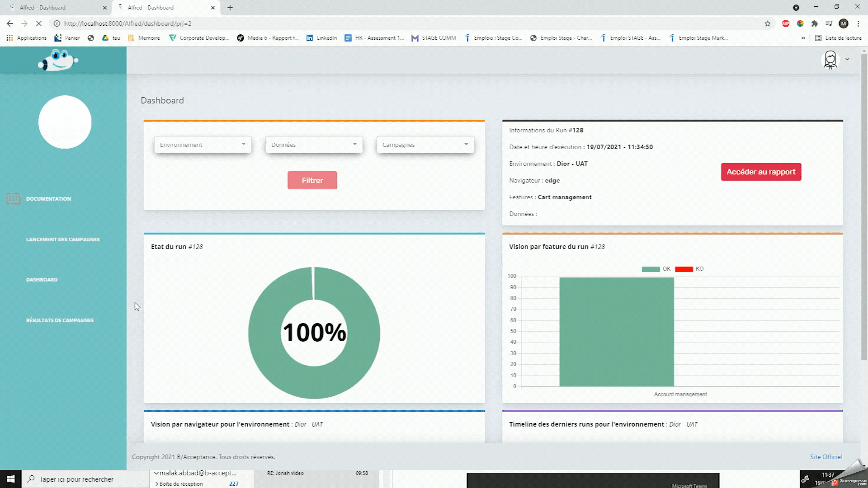Click the Documentation icon in the sidebar
The image size is (868, 488).
point(14,198)
